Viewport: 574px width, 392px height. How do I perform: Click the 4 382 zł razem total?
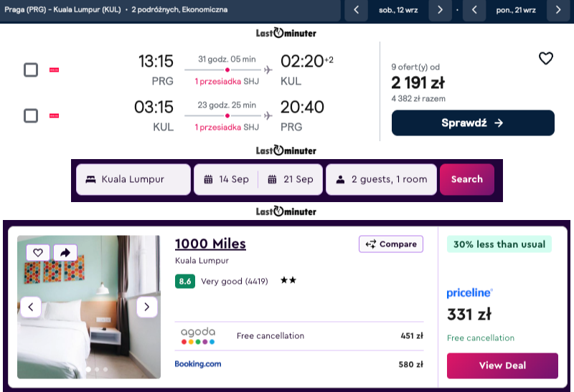pos(418,99)
